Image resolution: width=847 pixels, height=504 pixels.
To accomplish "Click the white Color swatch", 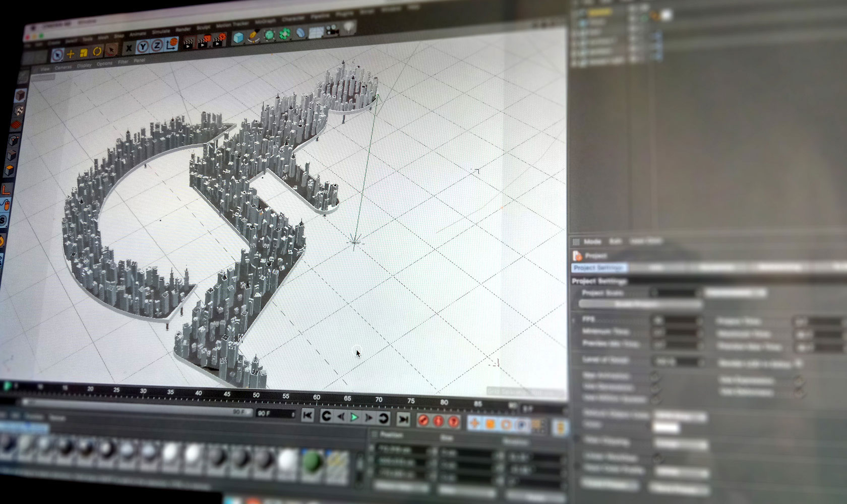I will point(667,427).
